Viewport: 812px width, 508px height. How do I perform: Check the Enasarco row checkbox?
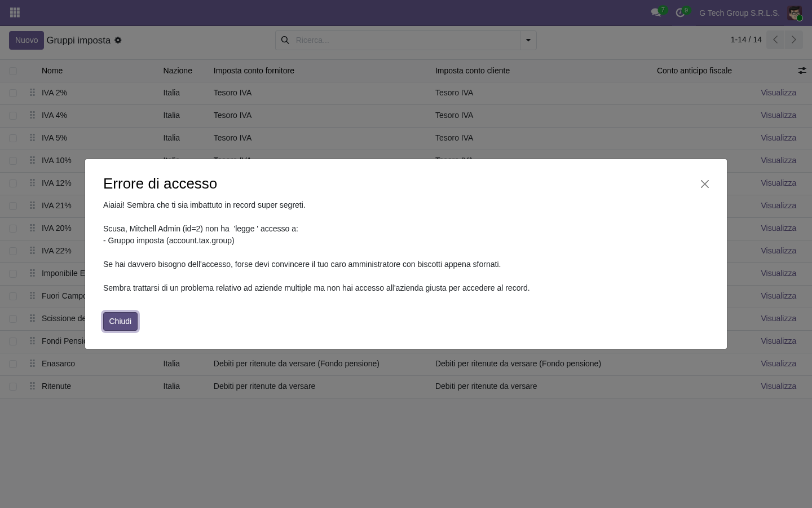pos(13,364)
